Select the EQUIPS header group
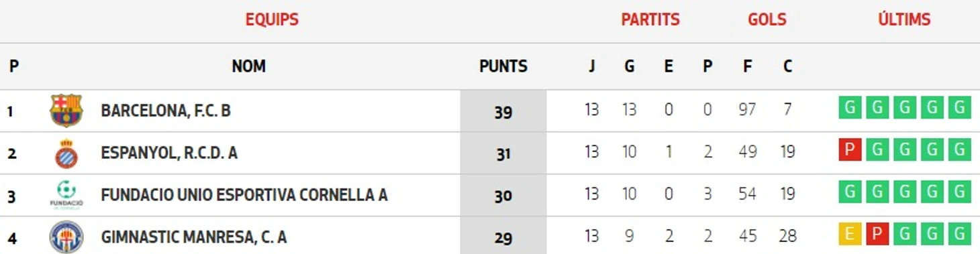 272,19
